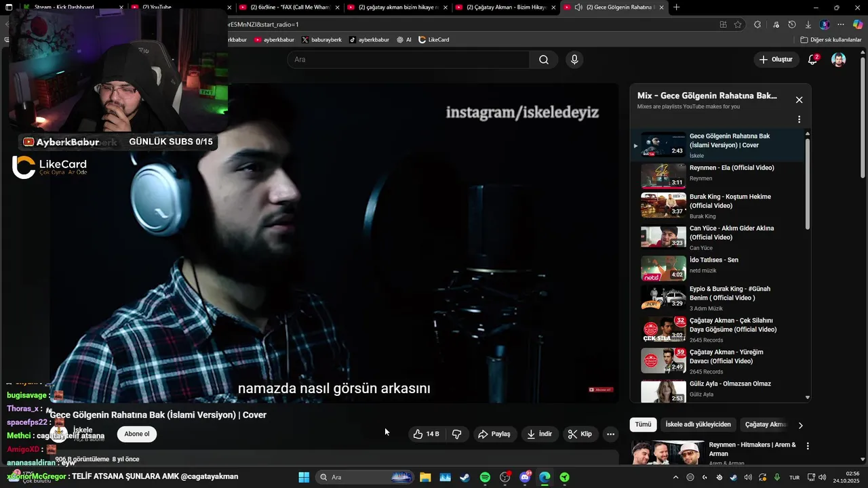Play 'Reynmen - Ela (Official Video)' from playlist
This screenshot has width=868, height=488.
coord(723,176)
